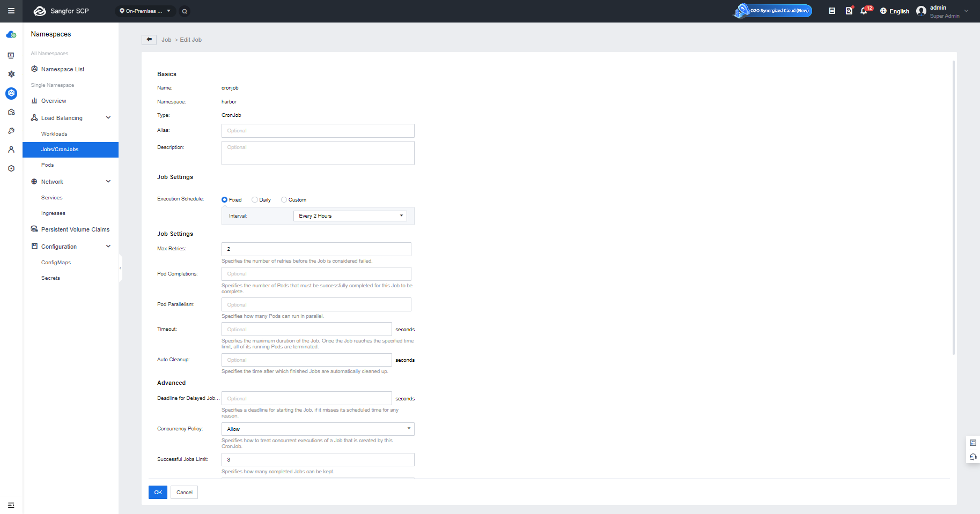
Task: Click the Auto Cleanup seconds field
Action: (x=307, y=360)
